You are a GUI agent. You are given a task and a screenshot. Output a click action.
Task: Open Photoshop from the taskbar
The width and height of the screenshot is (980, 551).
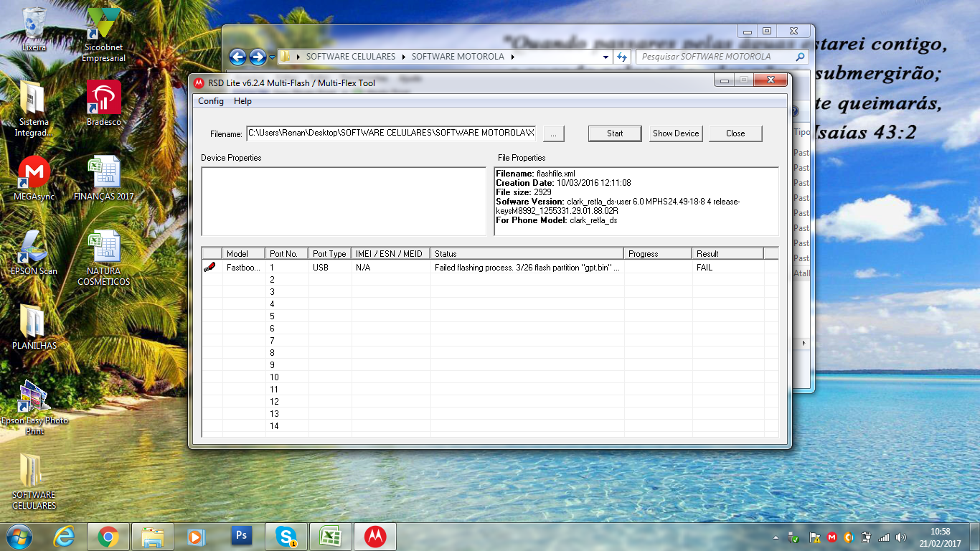coord(242,536)
